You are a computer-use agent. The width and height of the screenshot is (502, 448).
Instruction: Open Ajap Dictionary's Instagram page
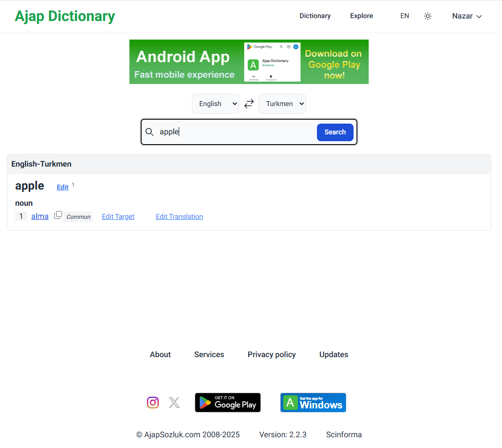point(153,402)
